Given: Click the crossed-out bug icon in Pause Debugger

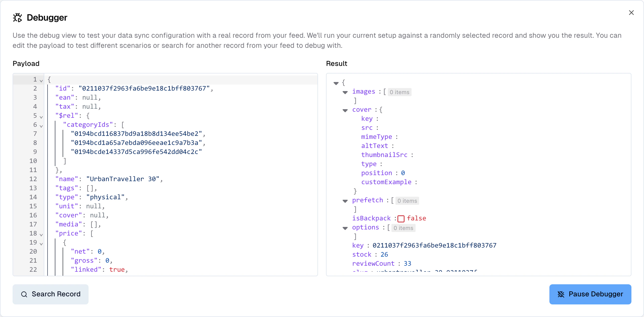Looking at the screenshot, I should (561, 294).
